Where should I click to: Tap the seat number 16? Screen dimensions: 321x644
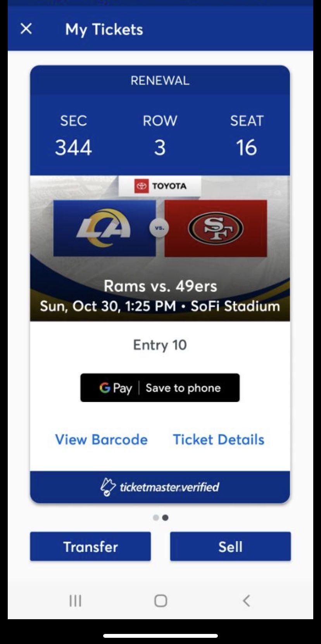(x=247, y=148)
